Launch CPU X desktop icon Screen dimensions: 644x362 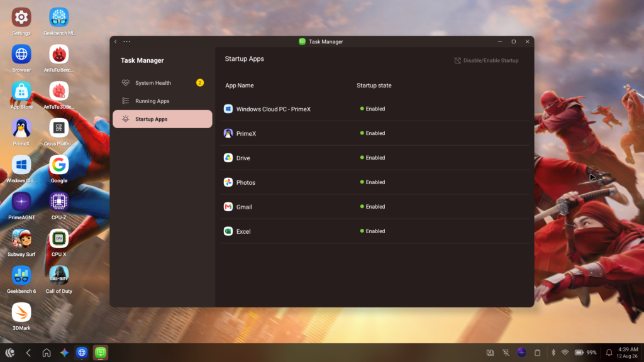(58, 239)
